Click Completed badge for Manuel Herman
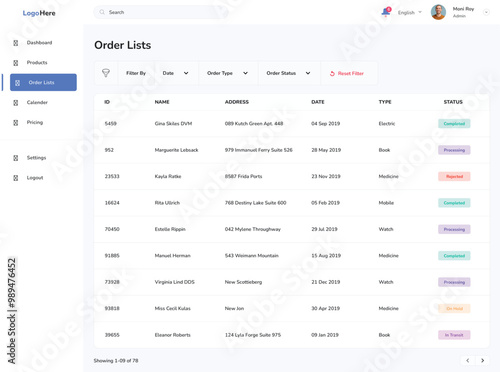 coord(454,256)
